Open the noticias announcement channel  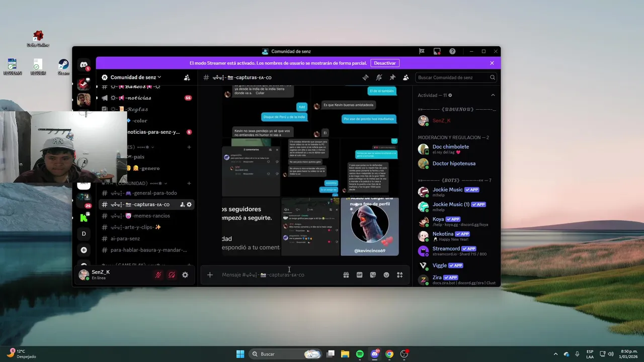tap(146, 98)
